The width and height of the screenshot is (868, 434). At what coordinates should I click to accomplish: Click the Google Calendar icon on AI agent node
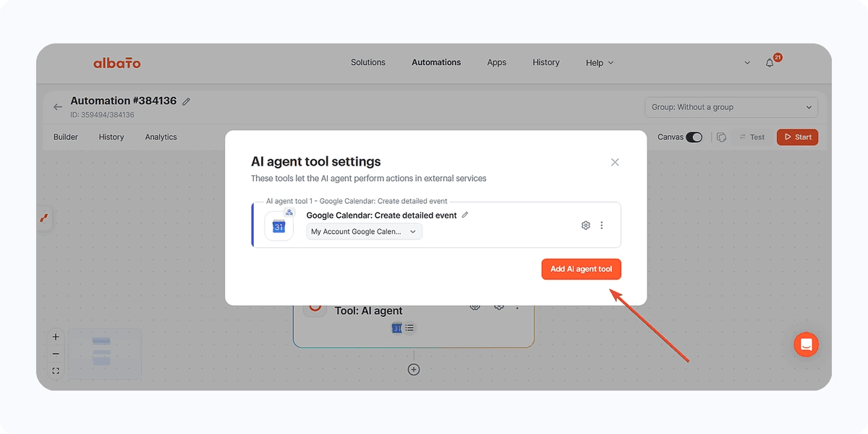(396, 328)
